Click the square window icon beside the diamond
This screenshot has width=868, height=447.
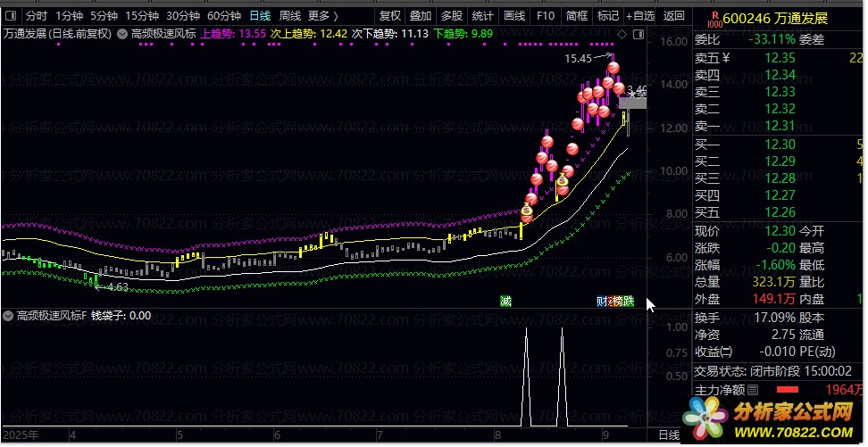(x=637, y=33)
